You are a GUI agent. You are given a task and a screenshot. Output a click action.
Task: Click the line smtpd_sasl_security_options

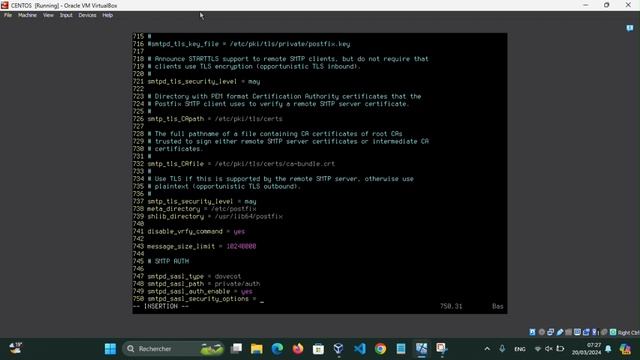click(202, 299)
